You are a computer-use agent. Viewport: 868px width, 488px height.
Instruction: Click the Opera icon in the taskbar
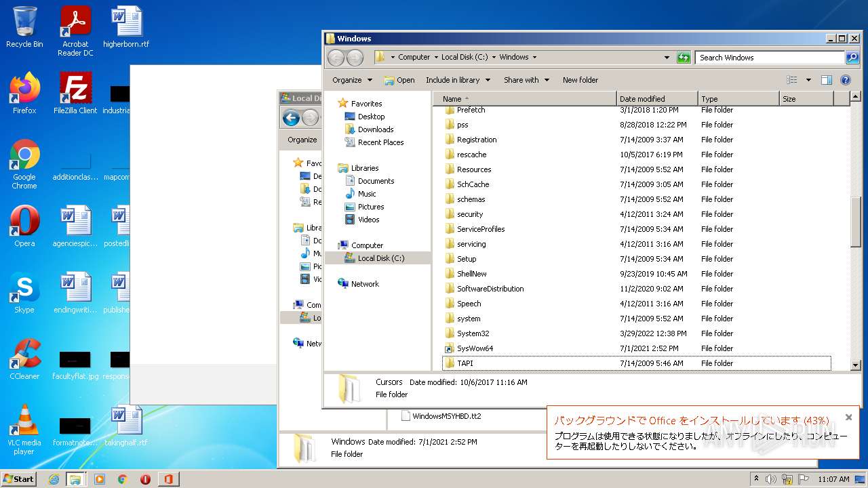(x=145, y=479)
